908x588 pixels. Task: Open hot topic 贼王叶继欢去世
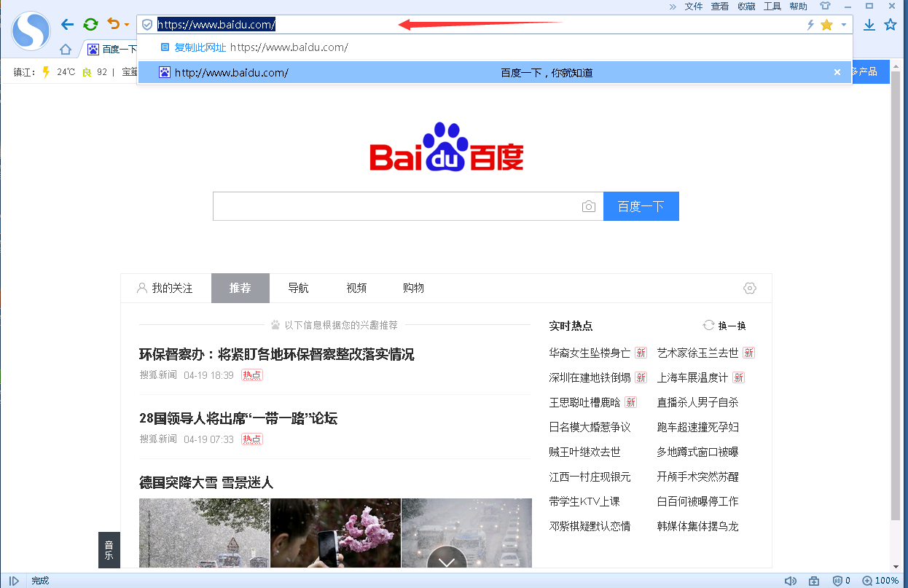(584, 452)
